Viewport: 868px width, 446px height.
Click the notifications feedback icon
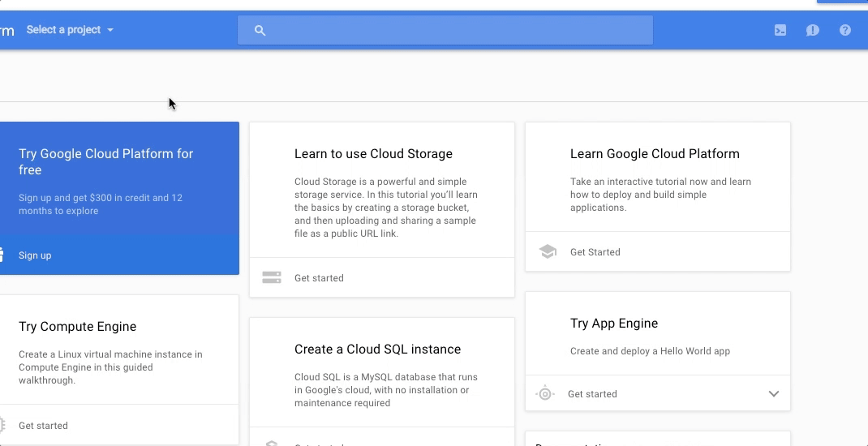pyautogui.click(x=813, y=31)
